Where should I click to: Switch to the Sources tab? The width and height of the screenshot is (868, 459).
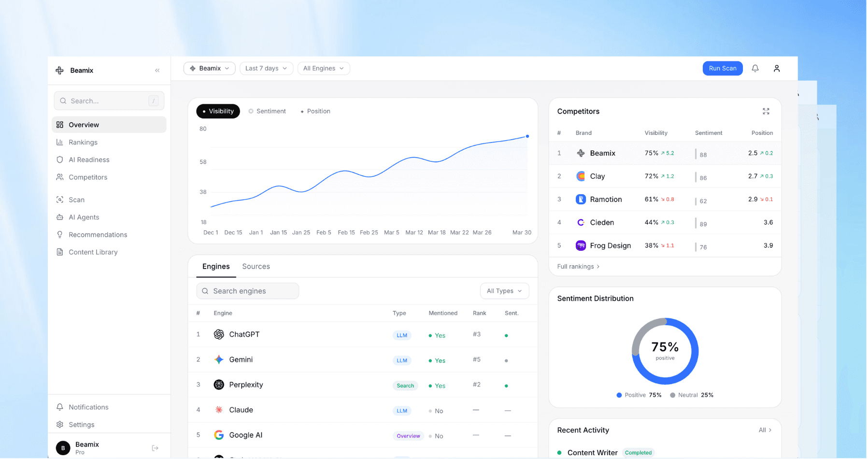pos(256,267)
